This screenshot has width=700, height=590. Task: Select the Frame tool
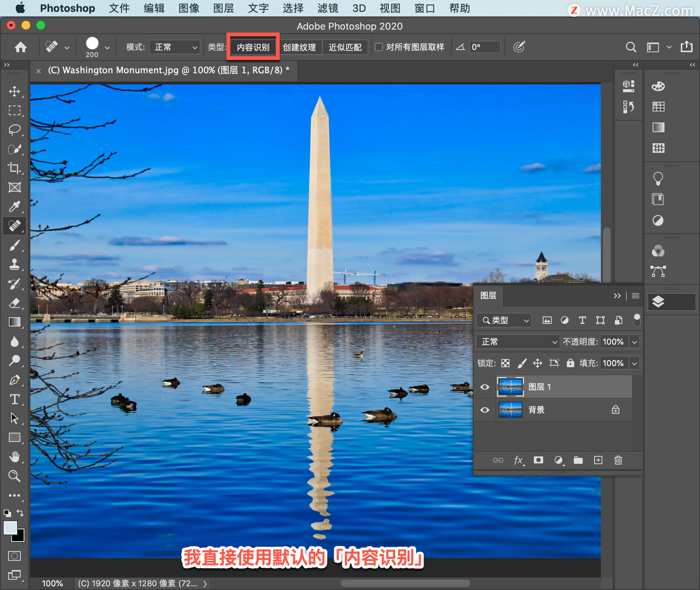pos(14,187)
